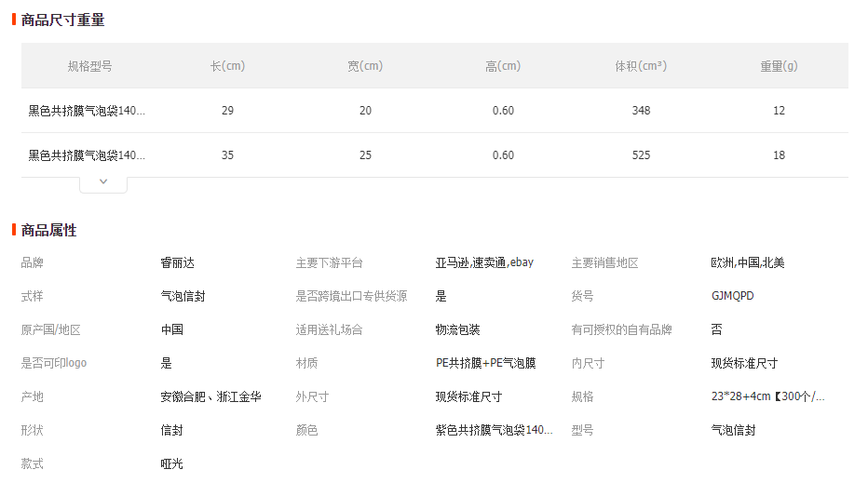Select the item number GJMQPD

click(x=732, y=296)
